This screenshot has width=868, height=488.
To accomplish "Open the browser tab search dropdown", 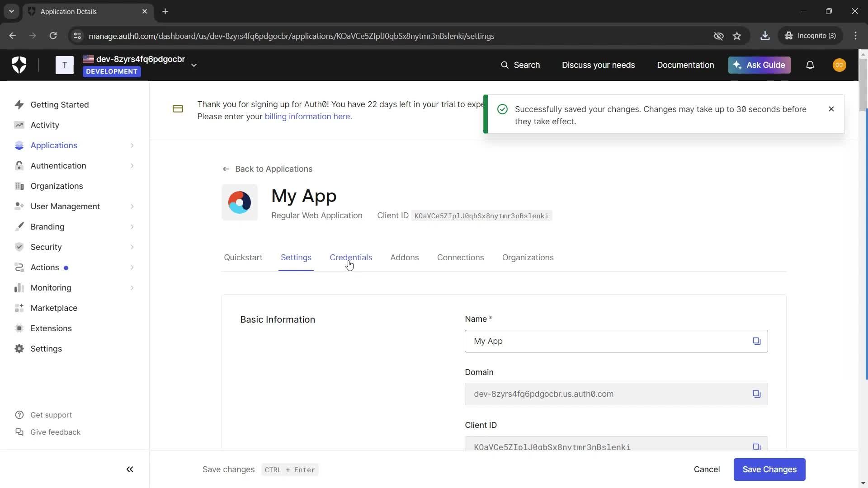I will (x=11, y=11).
